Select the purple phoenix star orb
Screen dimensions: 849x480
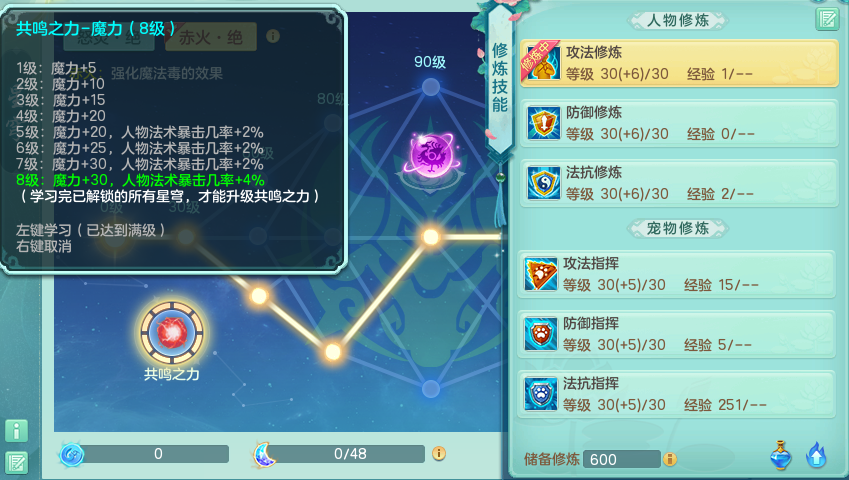(x=432, y=156)
